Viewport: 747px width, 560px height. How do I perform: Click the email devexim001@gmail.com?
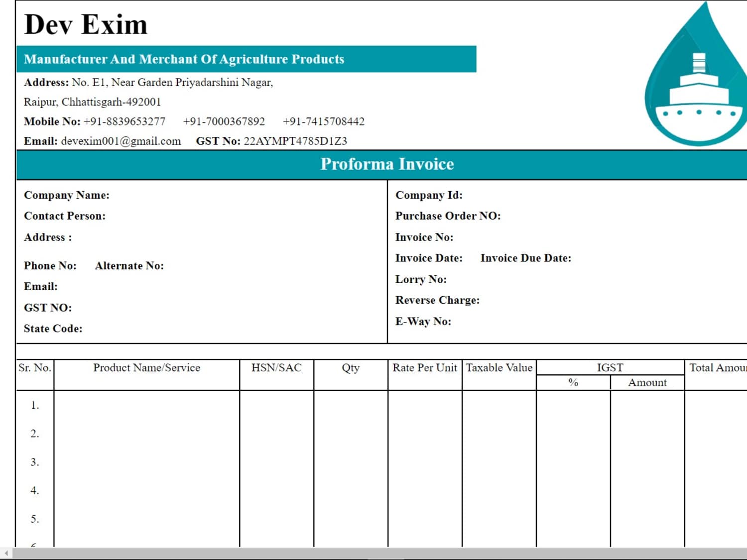coord(121,141)
